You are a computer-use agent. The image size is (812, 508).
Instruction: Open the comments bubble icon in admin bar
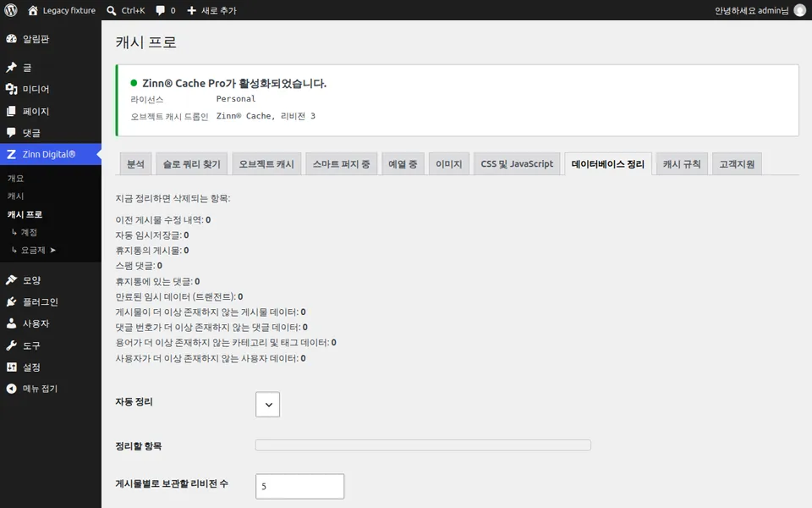(x=161, y=10)
